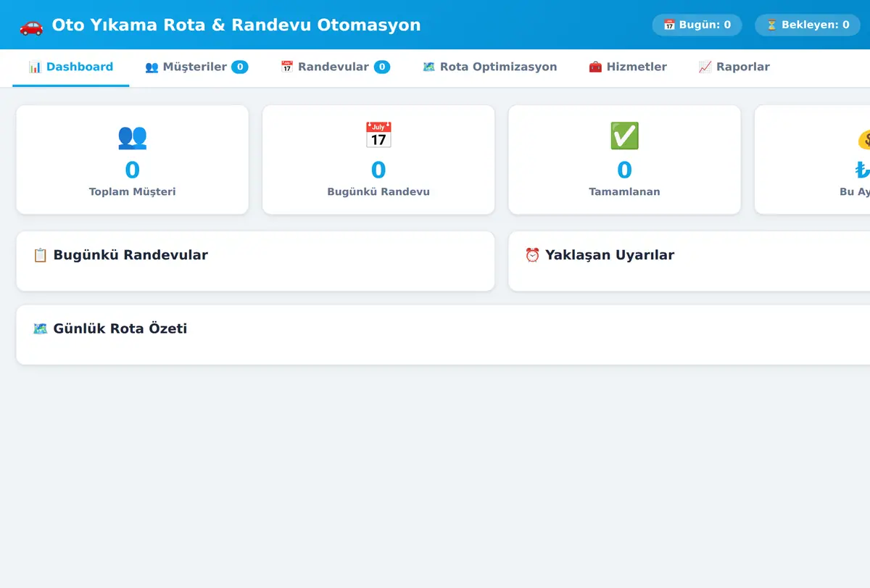Click the clipboard icon beside Bugünkü Randevular
The height and width of the screenshot is (588, 870).
(40, 255)
